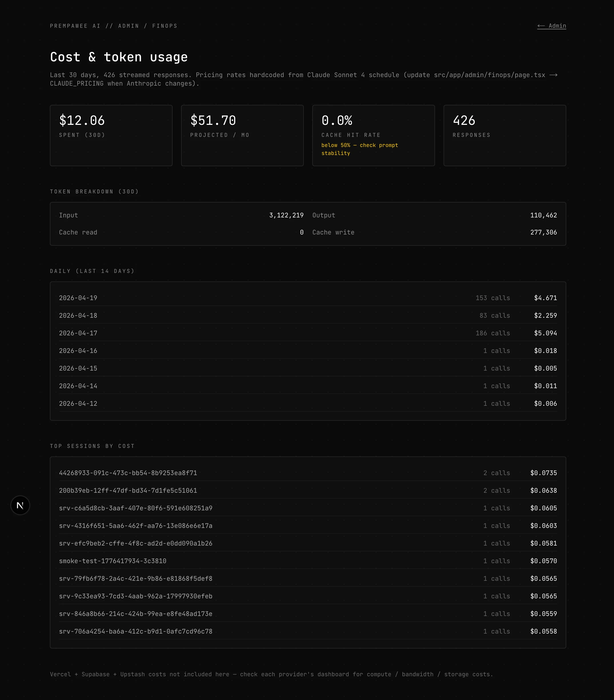Select the smoke-test-1776417934-3c3810 session
The height and width of the screenshot is (700, 614).
(113, 561)
